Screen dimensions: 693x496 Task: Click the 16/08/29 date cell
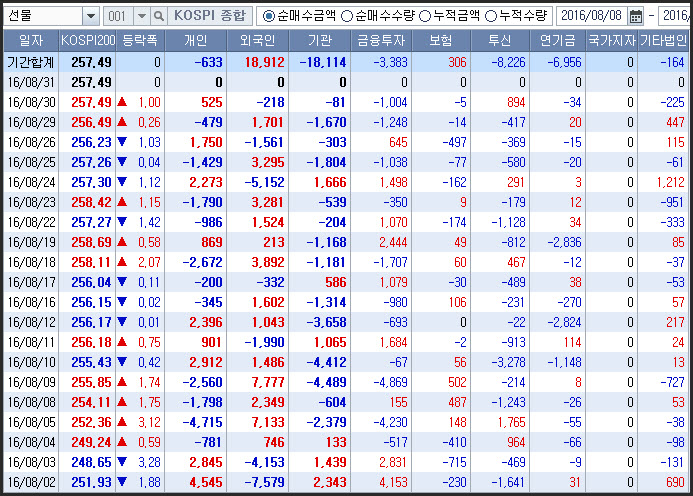tap(31, 122)
